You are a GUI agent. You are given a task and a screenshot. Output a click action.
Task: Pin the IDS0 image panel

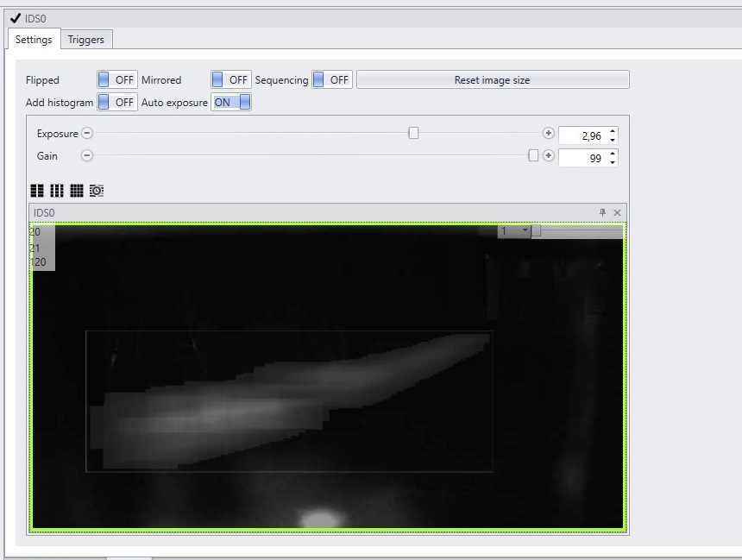point(602,212)
